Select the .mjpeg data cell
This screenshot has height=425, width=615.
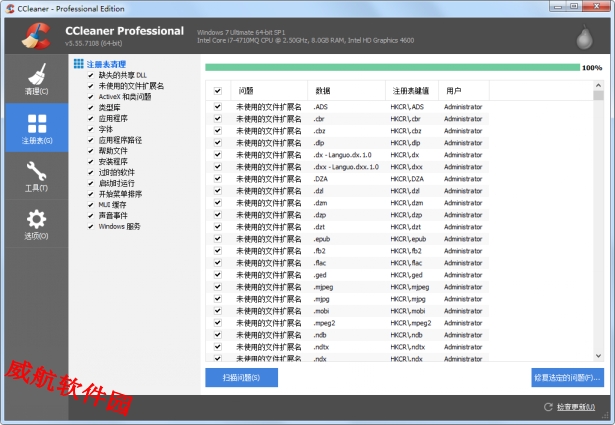[323, 287]
